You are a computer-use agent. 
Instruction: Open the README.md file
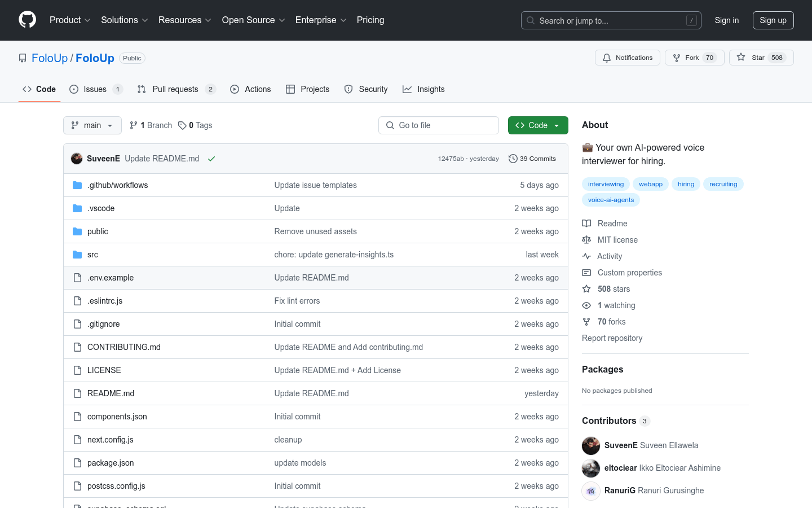pyautogui.click(x=111, y=393)
